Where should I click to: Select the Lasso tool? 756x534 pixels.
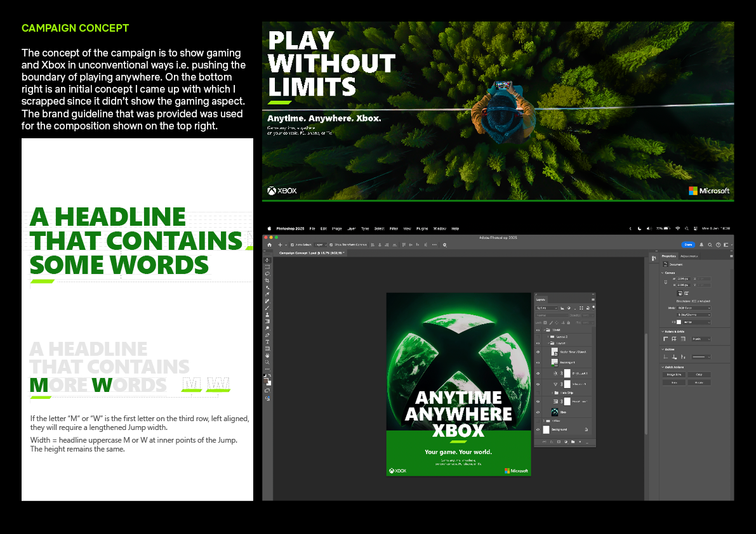[x=267, y=273]
